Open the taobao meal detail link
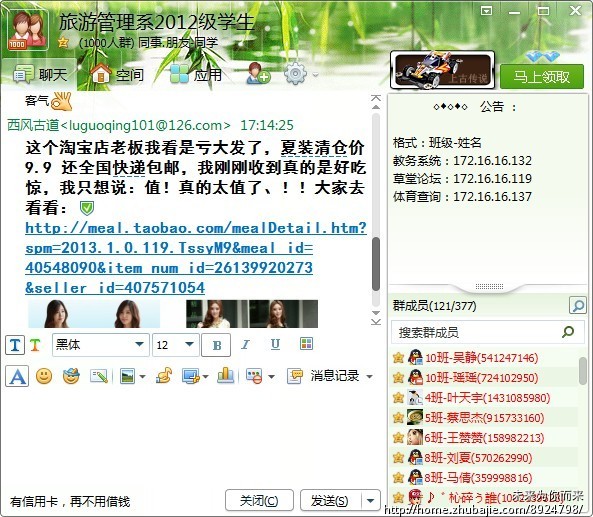 [196, 258]
